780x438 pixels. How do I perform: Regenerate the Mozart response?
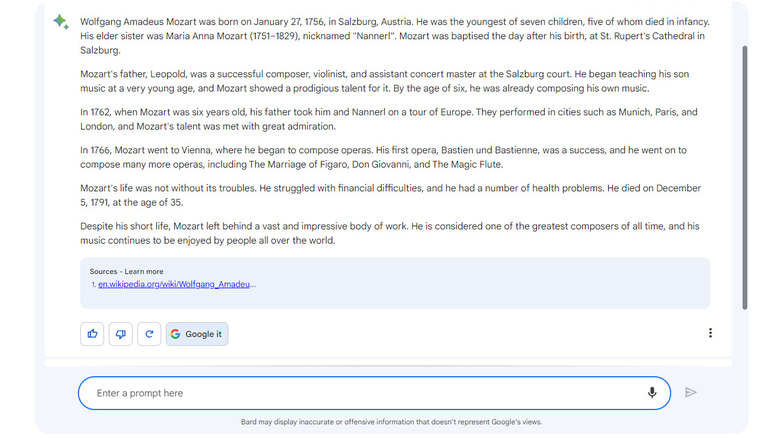pyautogui.click(x=149, y=334)
